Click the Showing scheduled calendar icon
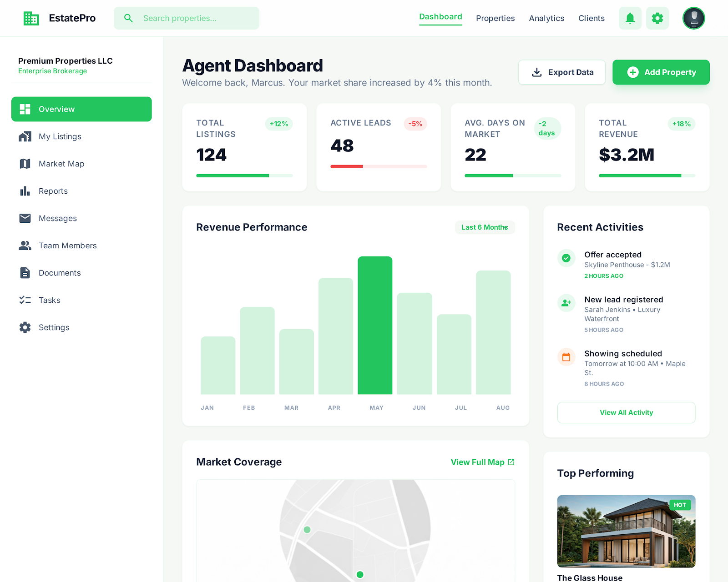Screen dimensions: 728x582 (566, 357)
